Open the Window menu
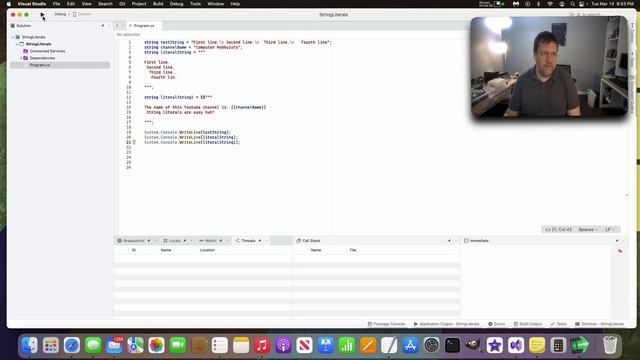 (216, 4)
